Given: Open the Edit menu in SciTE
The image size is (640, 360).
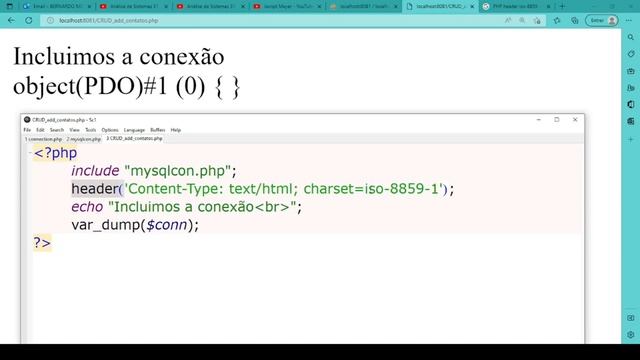Looking at the screenshot, I should (x=40, y=130).
